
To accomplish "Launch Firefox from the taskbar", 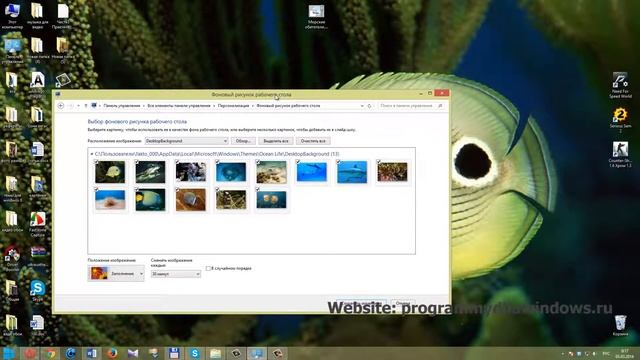I will pyautogui.click(x=112, y=353).
